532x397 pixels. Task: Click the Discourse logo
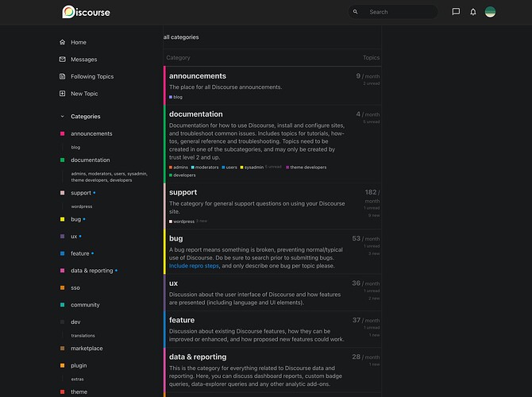coord(87,12)
